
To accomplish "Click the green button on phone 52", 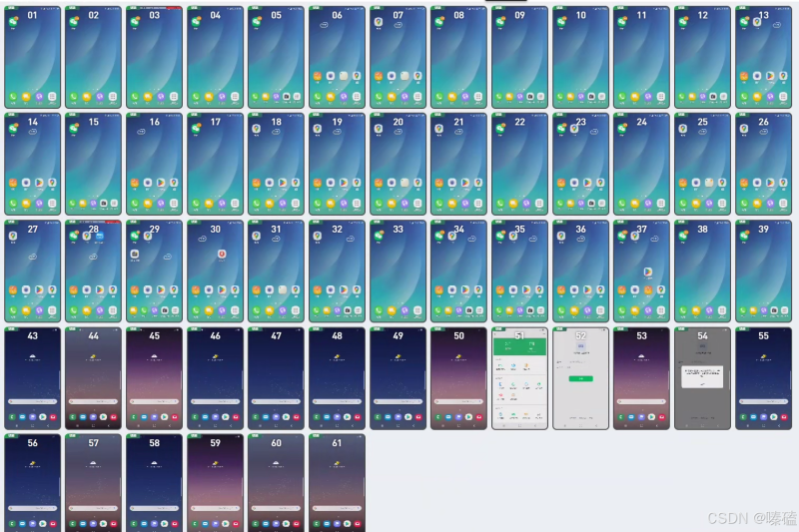I will 581,378.
